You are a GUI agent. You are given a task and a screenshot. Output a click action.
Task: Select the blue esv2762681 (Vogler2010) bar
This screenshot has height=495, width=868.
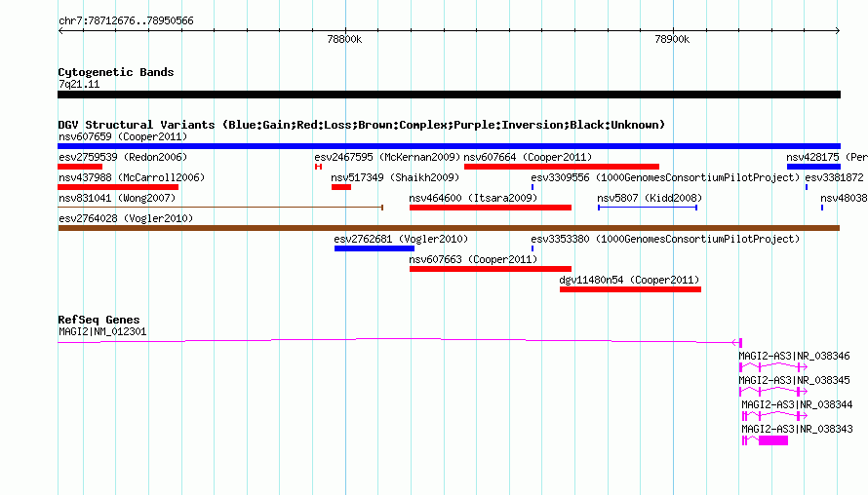(375, 248)
